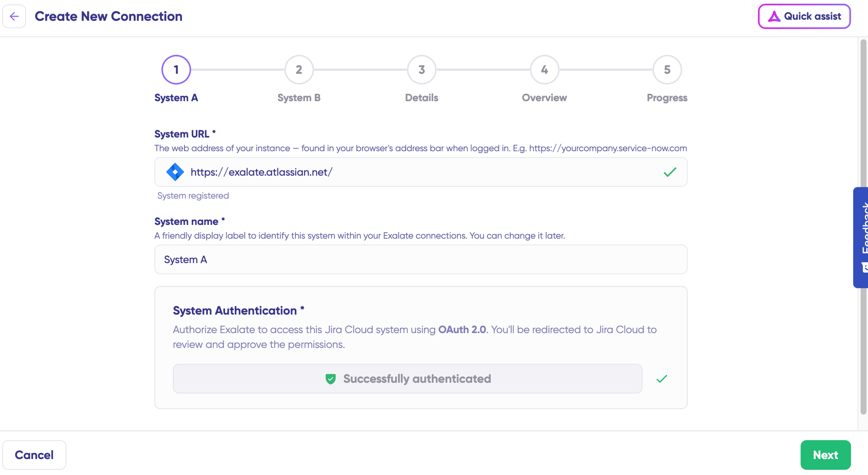Click the green checkmark in System URL field
The image size is (868, 475).
(x=670, y=172)
